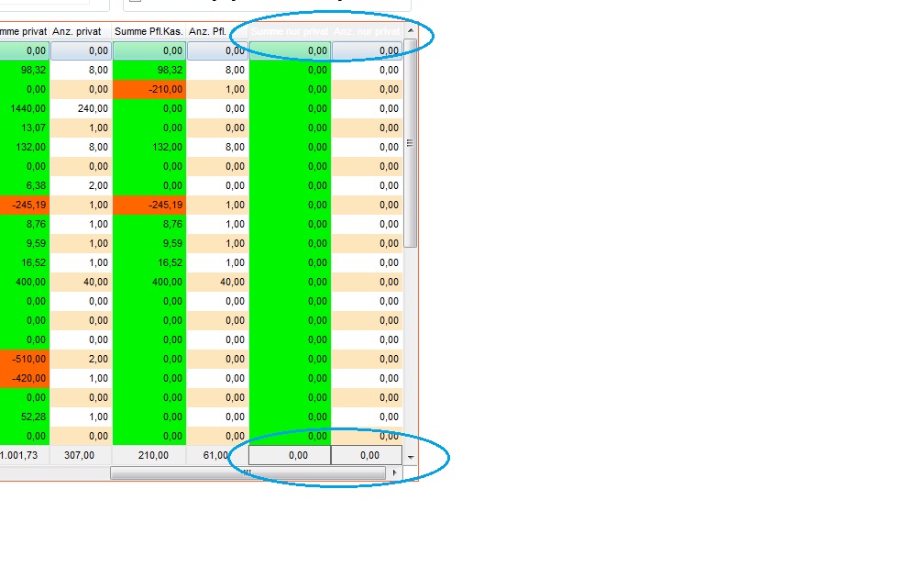Screen dimensions: 924x578
Task: Click the vertical scrollbar thumb
Action: [x=411, y=147]
